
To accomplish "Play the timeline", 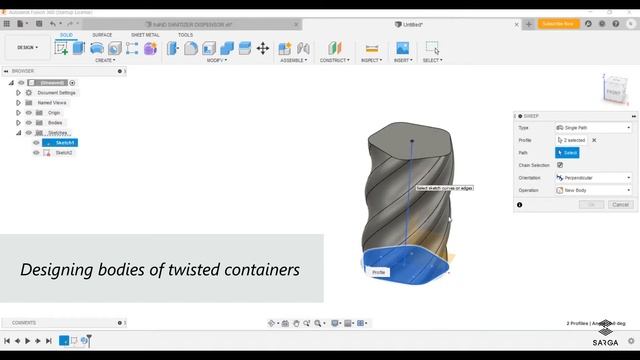I will (28, 341).
